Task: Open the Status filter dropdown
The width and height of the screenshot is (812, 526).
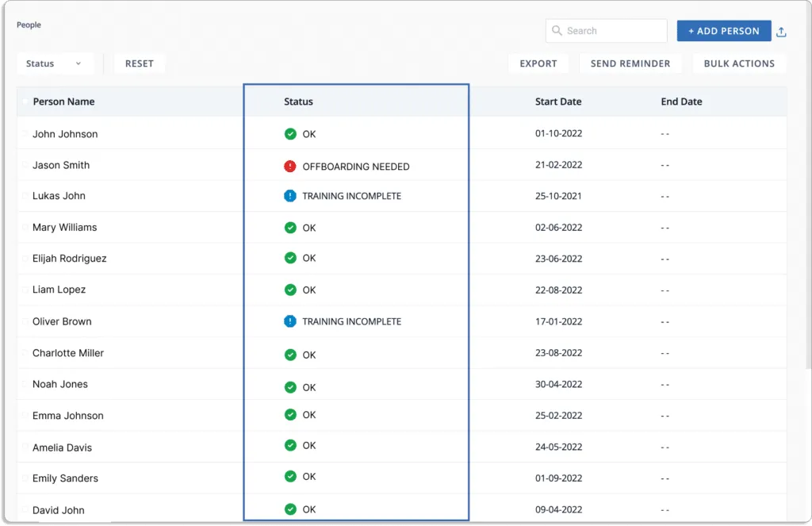Action: 55,63
